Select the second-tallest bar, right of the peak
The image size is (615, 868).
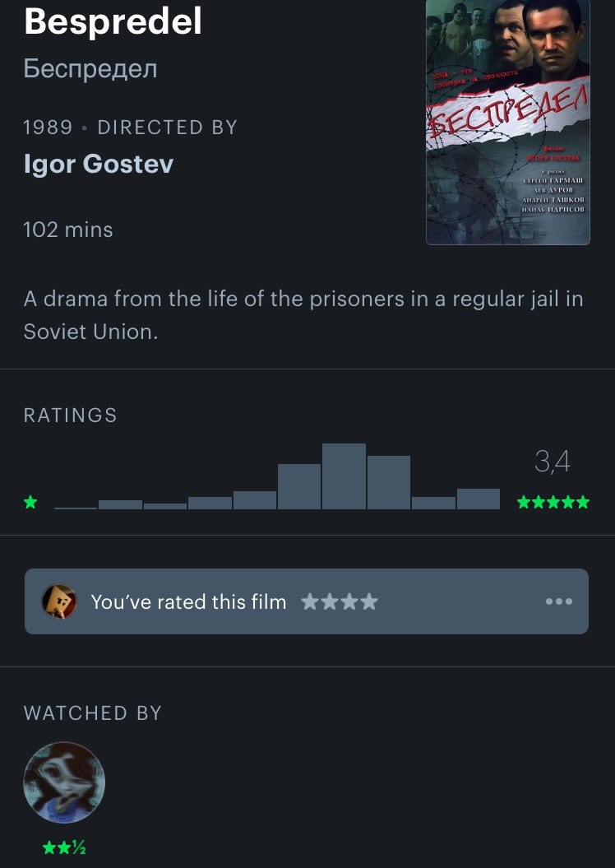389,482
